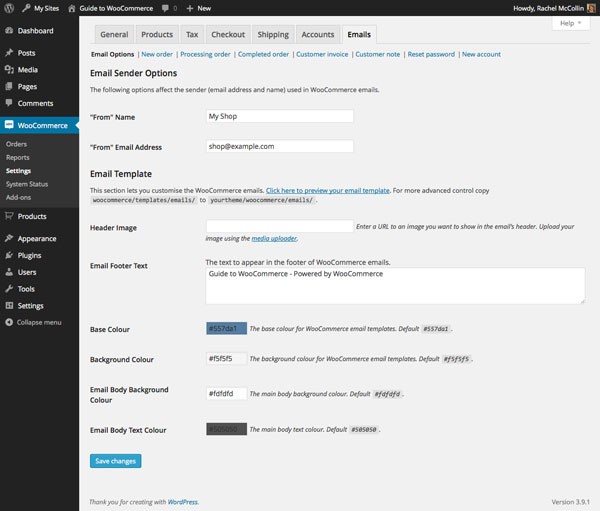Open Reports under WooCommerce
This screenshot has width=600, height=511.
pos(18,157)
